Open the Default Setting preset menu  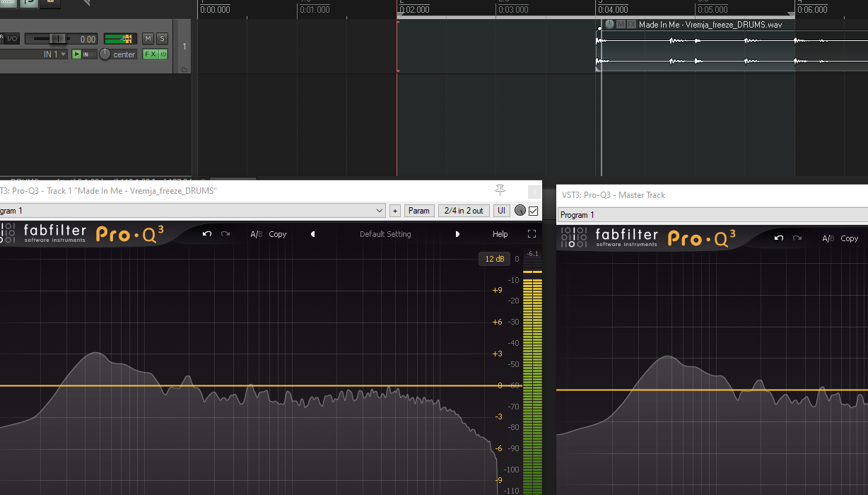point(385,234)
